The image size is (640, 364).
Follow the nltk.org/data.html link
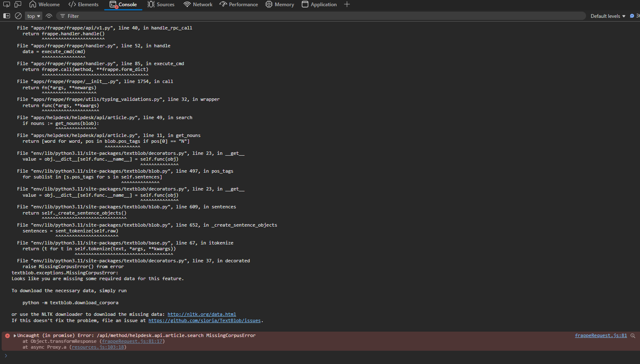(202, 314)
